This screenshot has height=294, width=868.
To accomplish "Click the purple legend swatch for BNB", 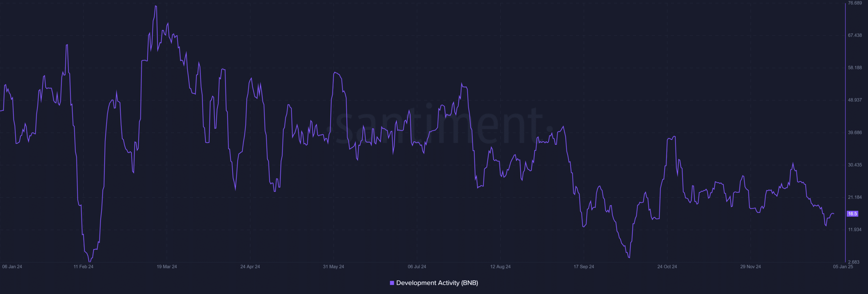I will click(392, 283).
